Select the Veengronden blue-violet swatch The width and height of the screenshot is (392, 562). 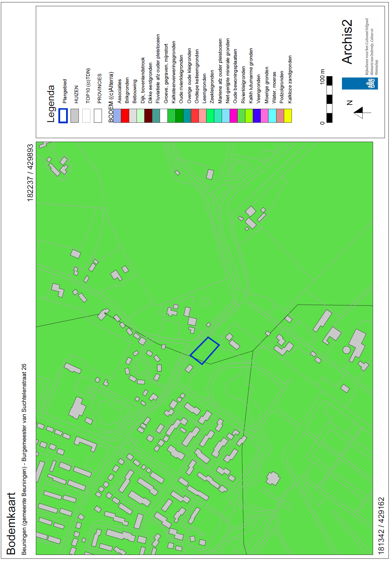[257, 116]
